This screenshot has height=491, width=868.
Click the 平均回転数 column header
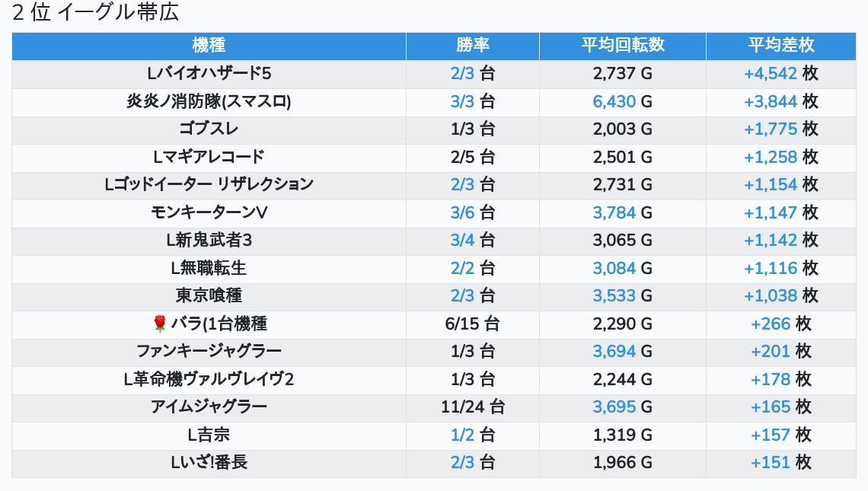(622, 45)
